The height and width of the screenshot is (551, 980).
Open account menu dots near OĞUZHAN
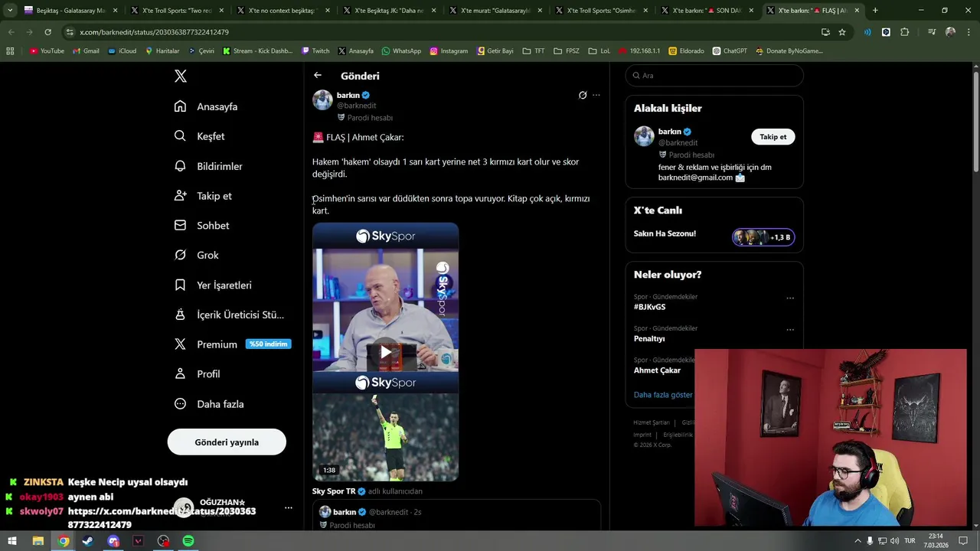tap(289, 507)
